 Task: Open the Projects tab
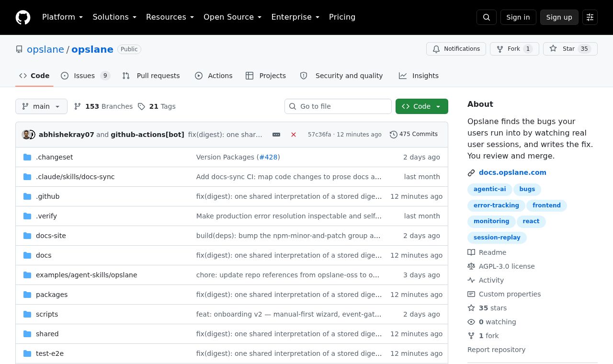(x=266, y=76)
